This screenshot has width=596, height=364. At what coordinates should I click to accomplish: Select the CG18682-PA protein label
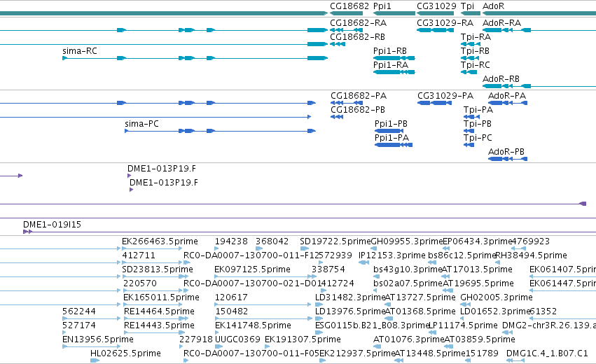[359, 96]
